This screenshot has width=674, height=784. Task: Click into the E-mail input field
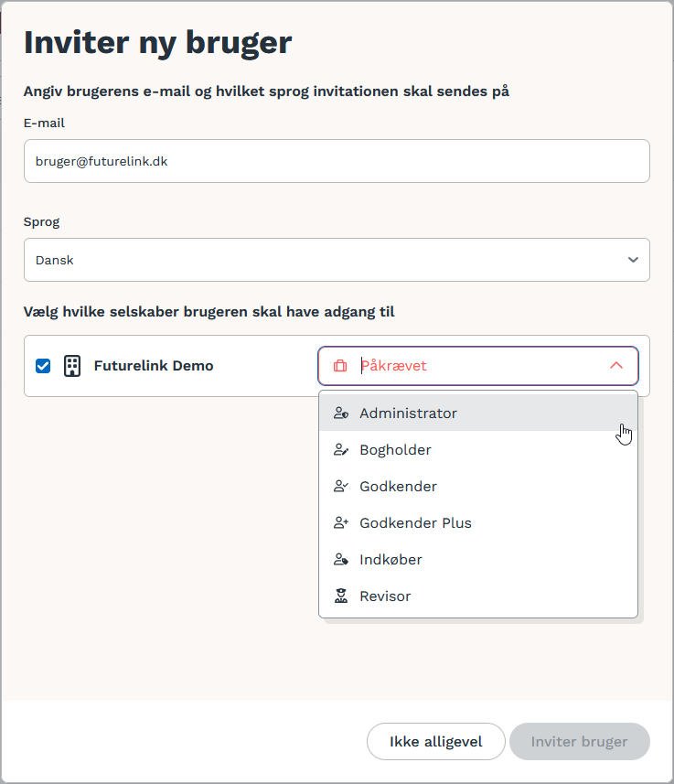click(337, 161)
